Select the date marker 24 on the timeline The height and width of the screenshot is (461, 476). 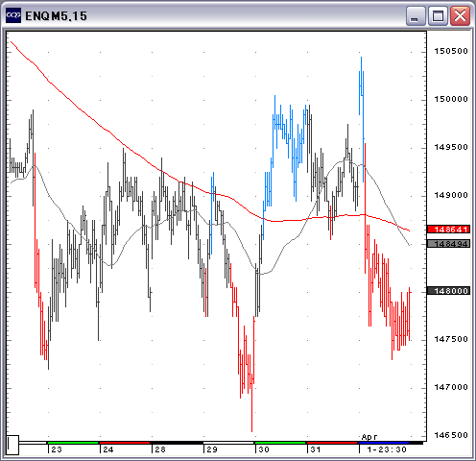click(108, 449)
